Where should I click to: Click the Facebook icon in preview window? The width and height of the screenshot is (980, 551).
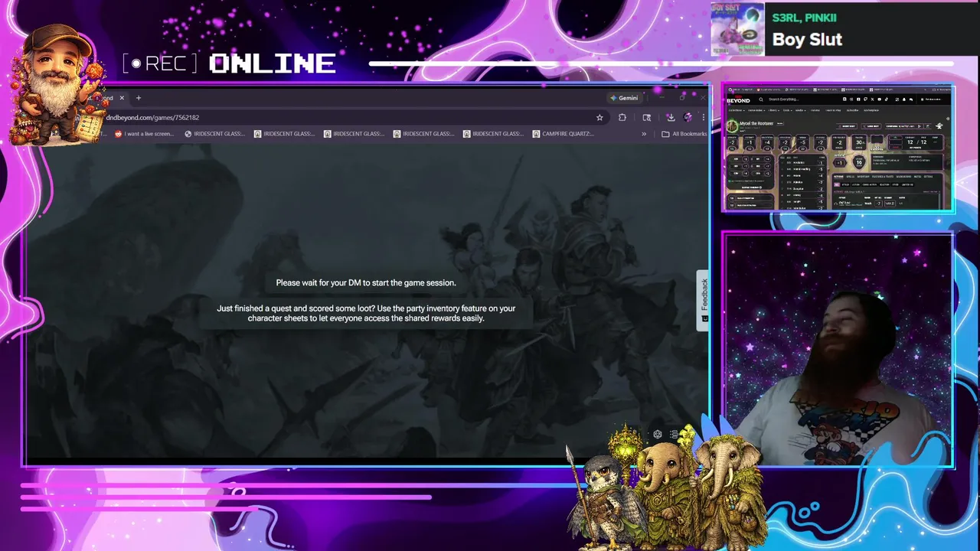click(x=858, y=99)
